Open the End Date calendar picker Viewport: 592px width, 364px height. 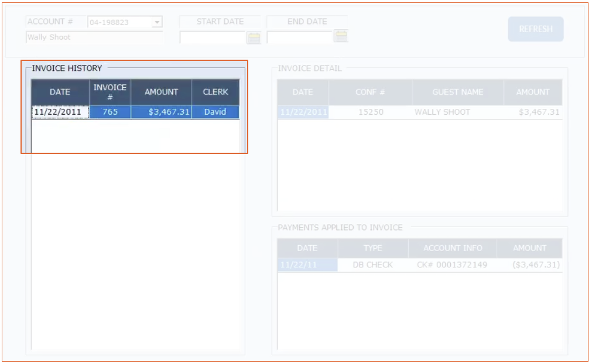click(x=341, y=37)
